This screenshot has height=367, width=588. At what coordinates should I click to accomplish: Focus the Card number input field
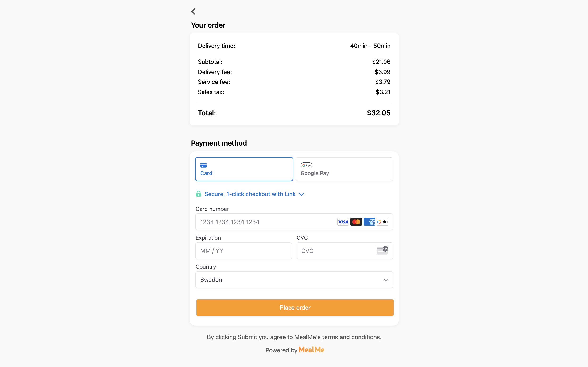coord(294,222)
